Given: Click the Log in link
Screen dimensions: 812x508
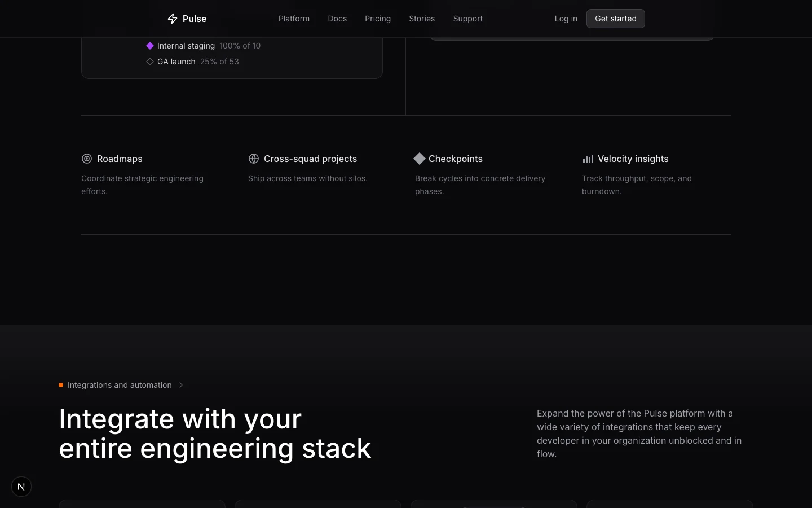Looking at the screenshot, I should 566,19.
